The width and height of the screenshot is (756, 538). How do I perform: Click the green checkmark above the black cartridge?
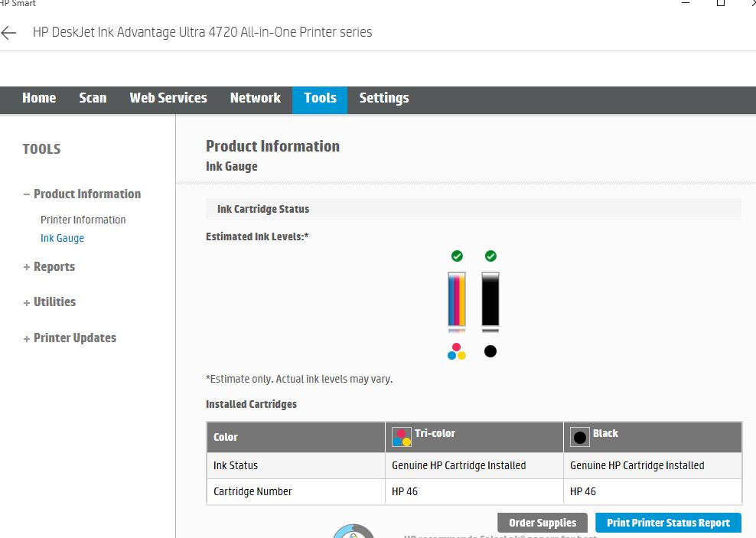[x=490, y=256]
